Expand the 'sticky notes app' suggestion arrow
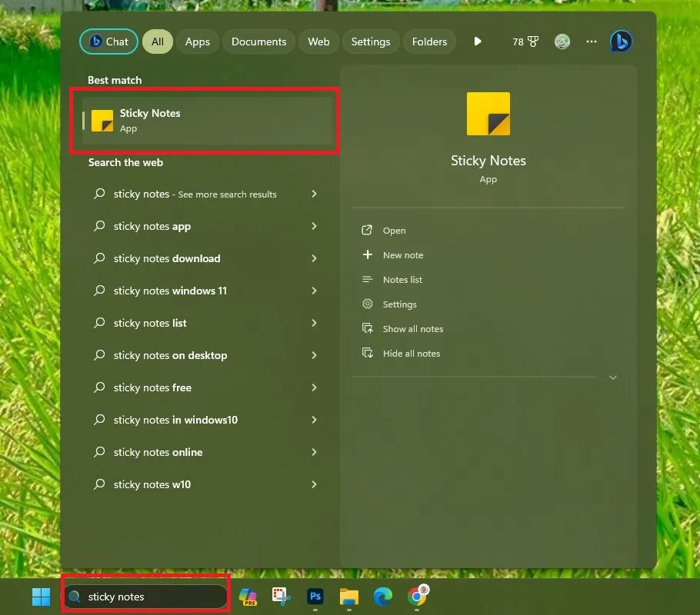 pyautogui.click(x=314, y=227)
